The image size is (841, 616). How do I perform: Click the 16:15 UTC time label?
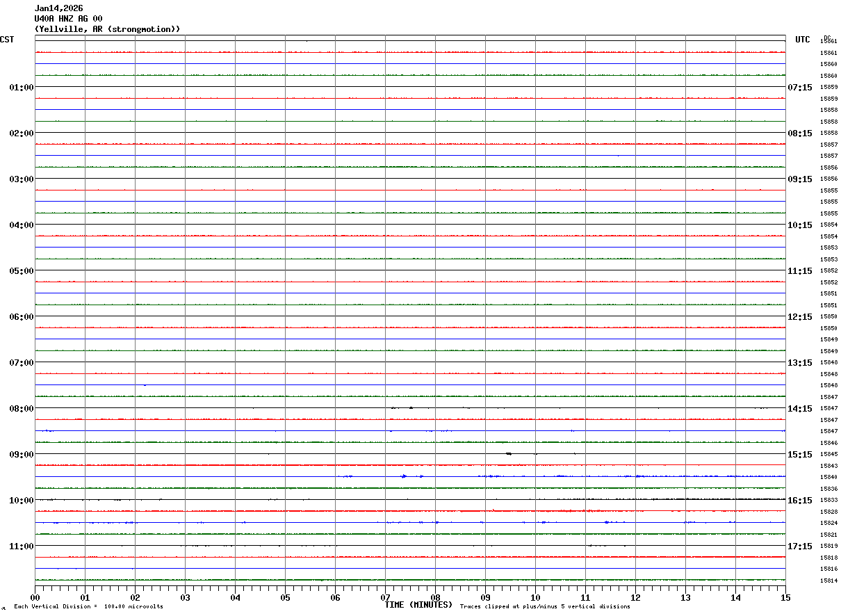(800, 500)
